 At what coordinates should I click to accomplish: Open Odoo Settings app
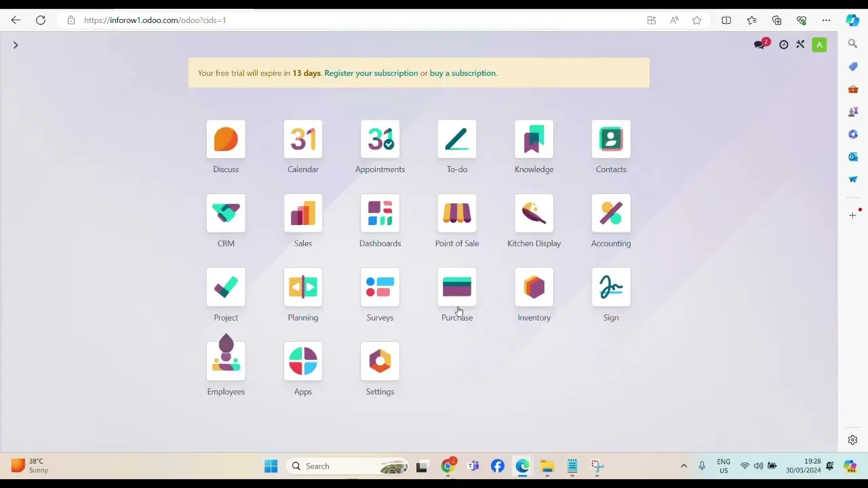(380, 361)
